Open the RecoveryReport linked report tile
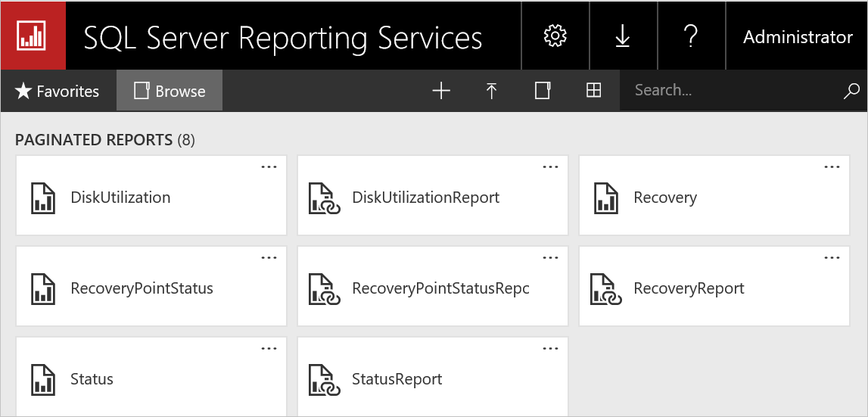 689,288
